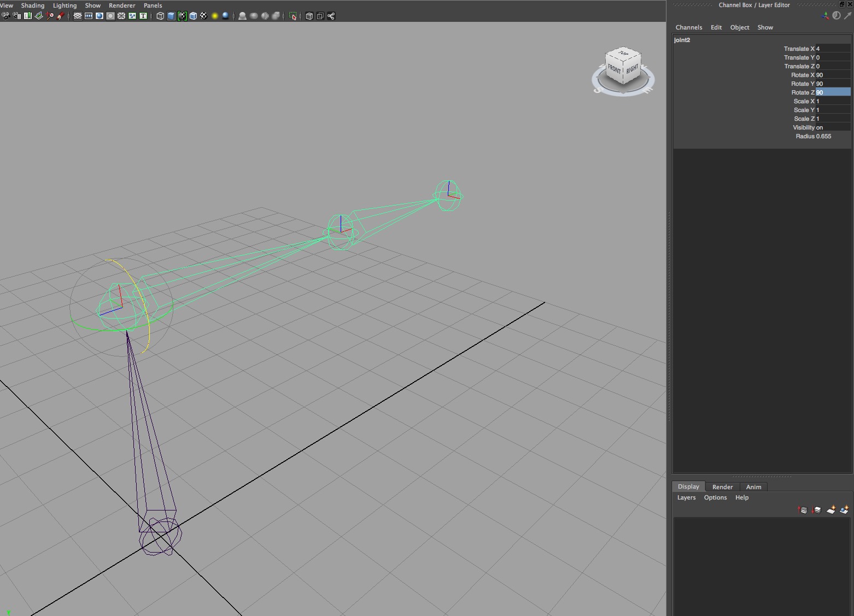This screenshot has width=854, height=616.
Task: Click the Select Camera icon in panel toolbar
Action: pos(5,16)
